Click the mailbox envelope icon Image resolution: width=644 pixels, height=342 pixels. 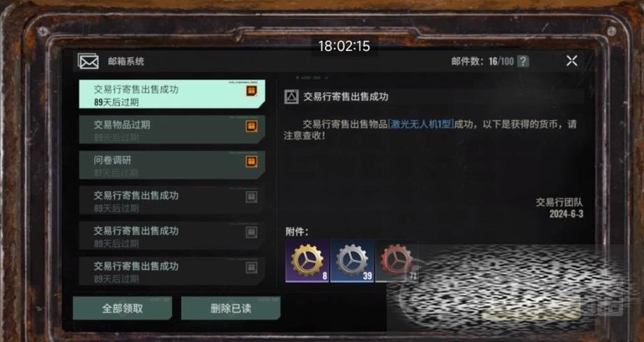(x=88, y=61)
